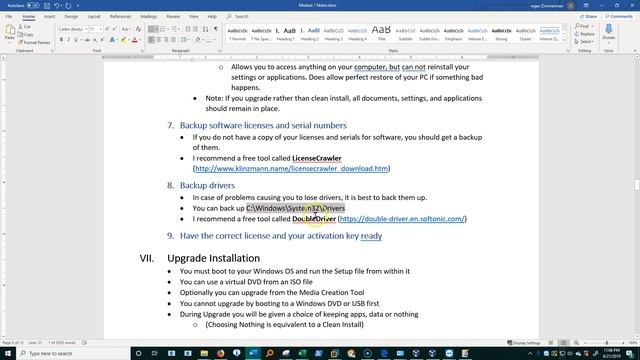
Task: Click the Windows Start button
Action: 8,353
